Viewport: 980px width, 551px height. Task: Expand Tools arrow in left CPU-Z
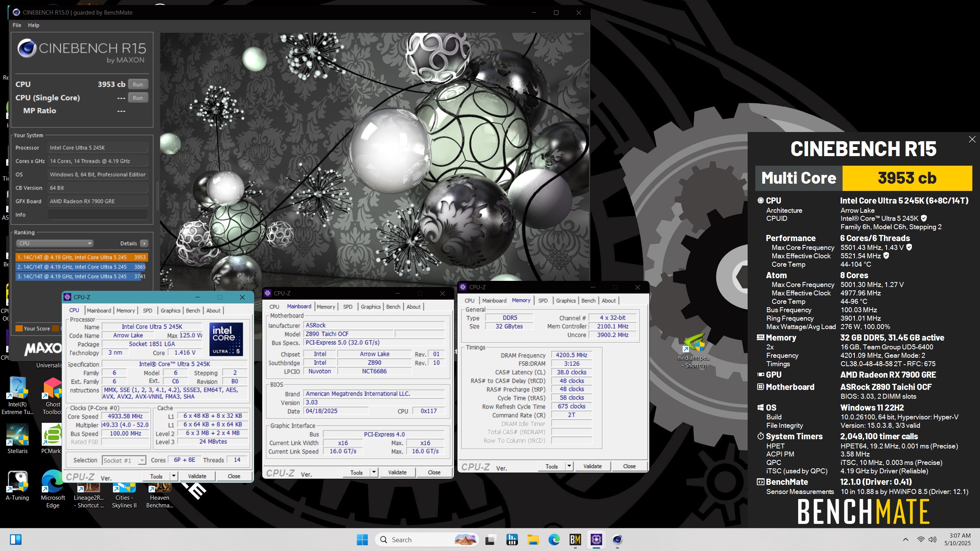174,476
